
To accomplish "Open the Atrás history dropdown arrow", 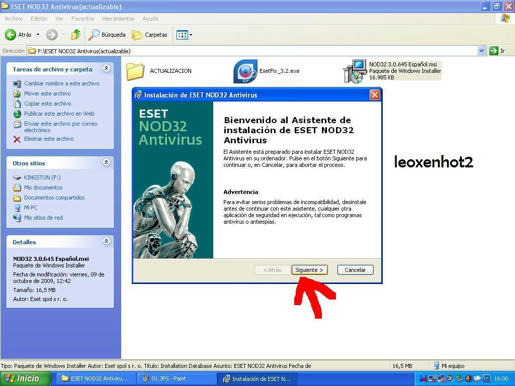I will (x=38, y=34).
